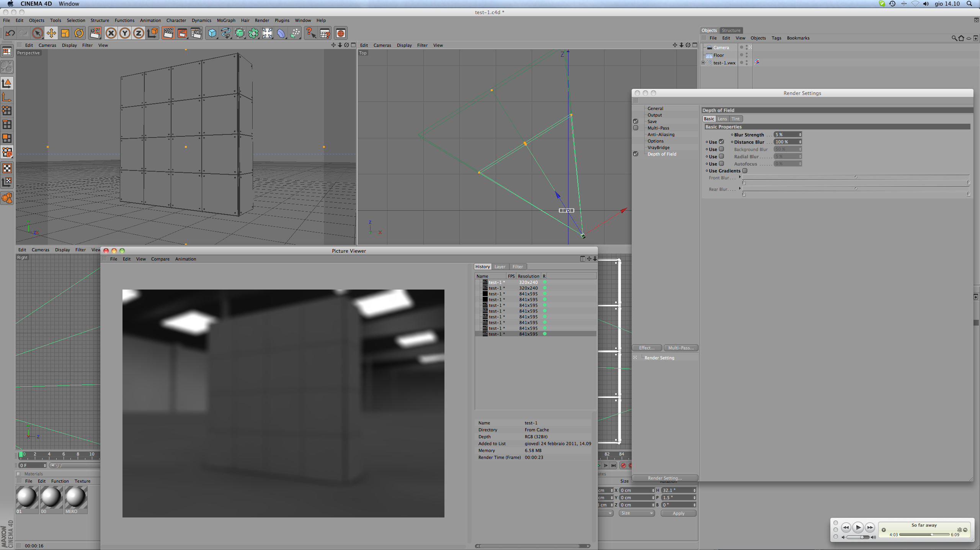Select the MERO material thumbnail
Image resolution: width=980 pixels, height=550 pixels.
click(76, 498)
